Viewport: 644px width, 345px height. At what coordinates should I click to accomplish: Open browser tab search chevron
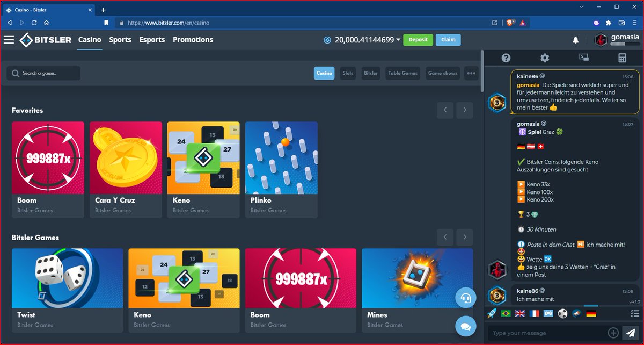tap(582, 6)
